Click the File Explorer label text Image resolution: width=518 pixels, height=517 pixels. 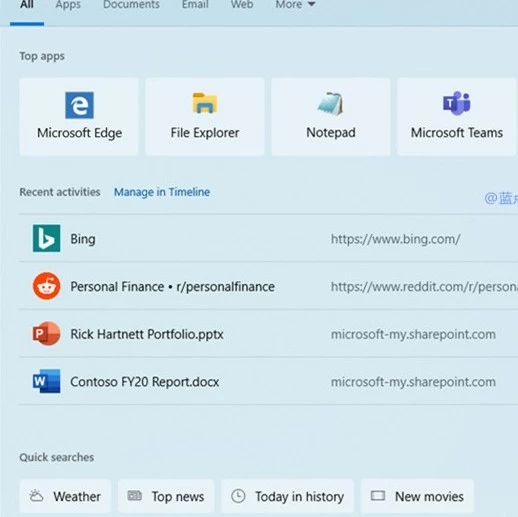(x=205, y=133)
